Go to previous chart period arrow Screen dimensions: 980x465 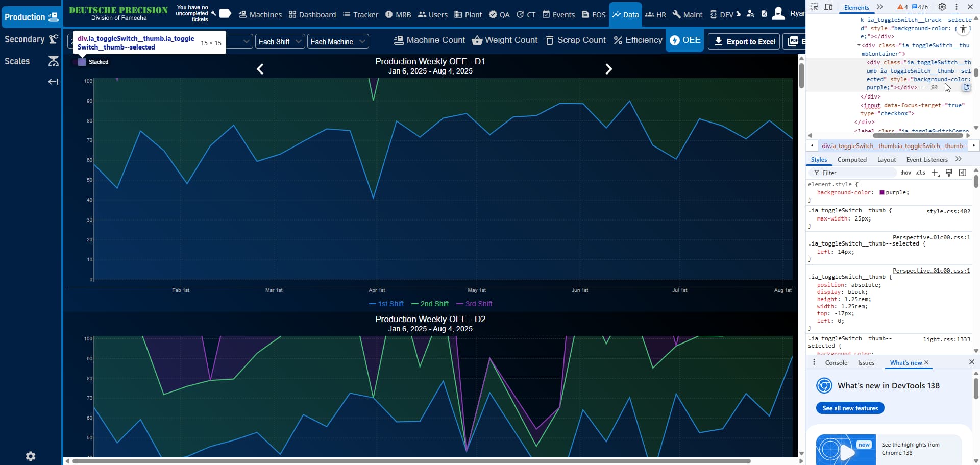point(260,69)
